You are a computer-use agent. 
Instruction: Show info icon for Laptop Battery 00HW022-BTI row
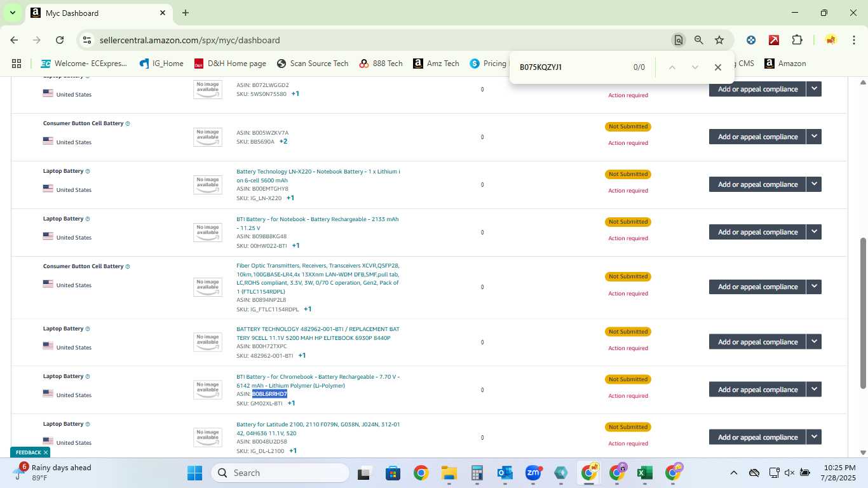pyautogui.click(x=88, y=219)
